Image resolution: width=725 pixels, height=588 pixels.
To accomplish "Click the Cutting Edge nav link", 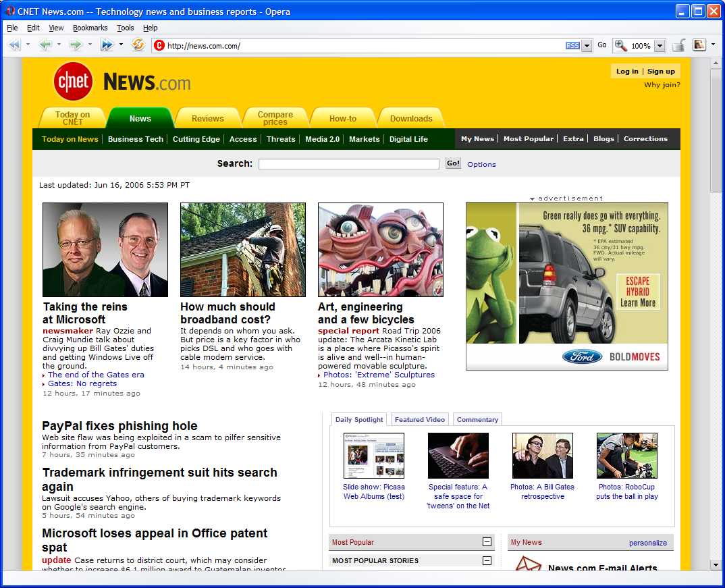I will [196, 138].
